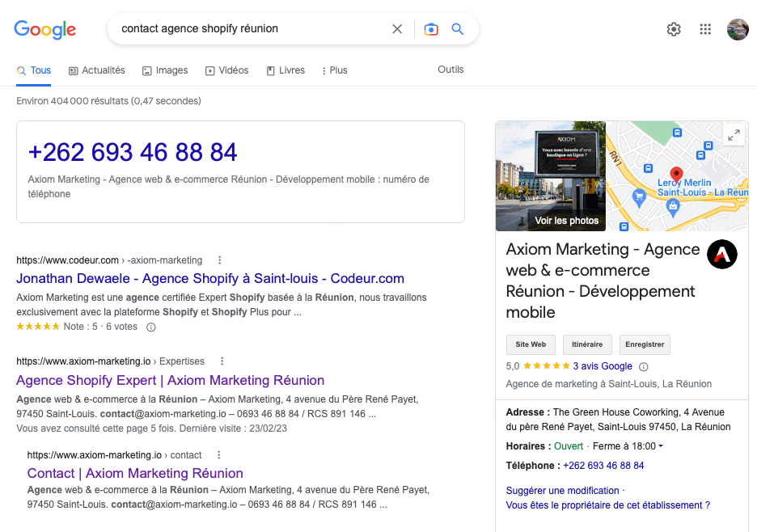Open Google settings gear icon

tap(674, 29)
